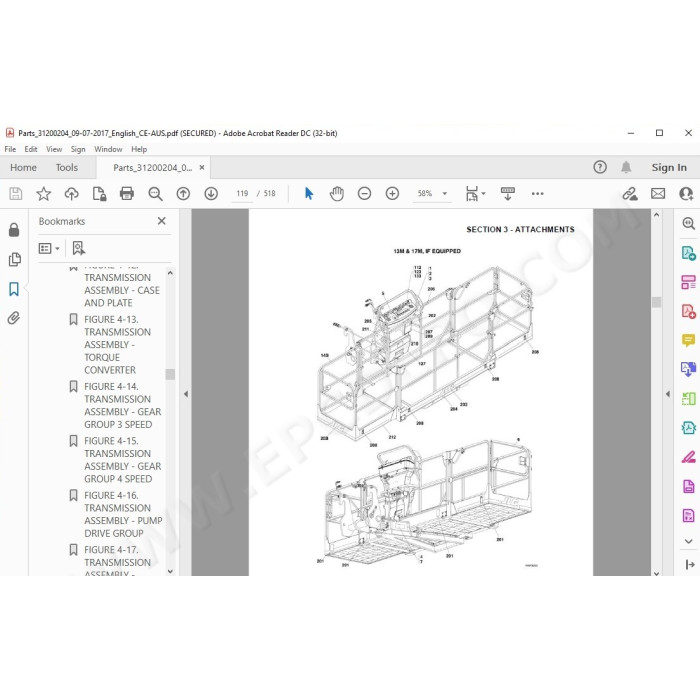Open fit page options tool

(472, 194)
